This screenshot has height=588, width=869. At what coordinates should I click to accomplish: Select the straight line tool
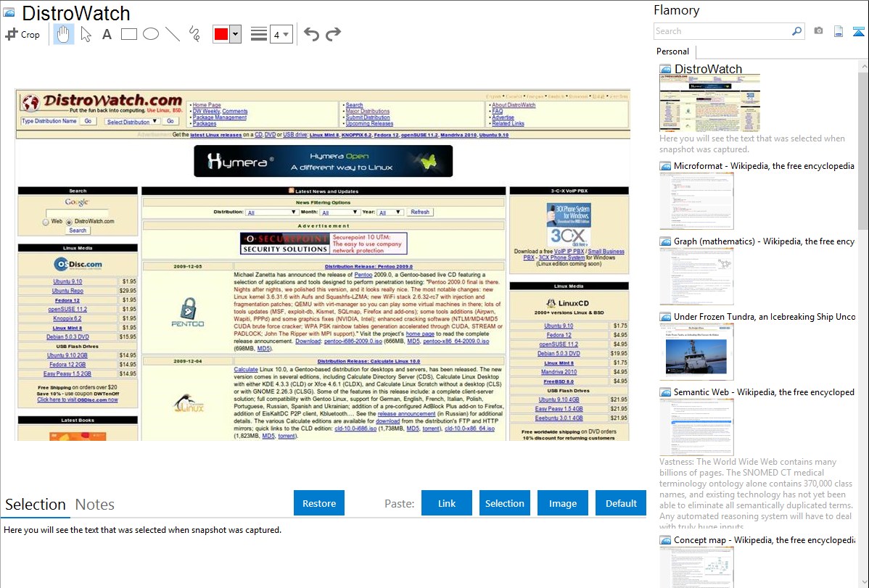coord(173,34)
